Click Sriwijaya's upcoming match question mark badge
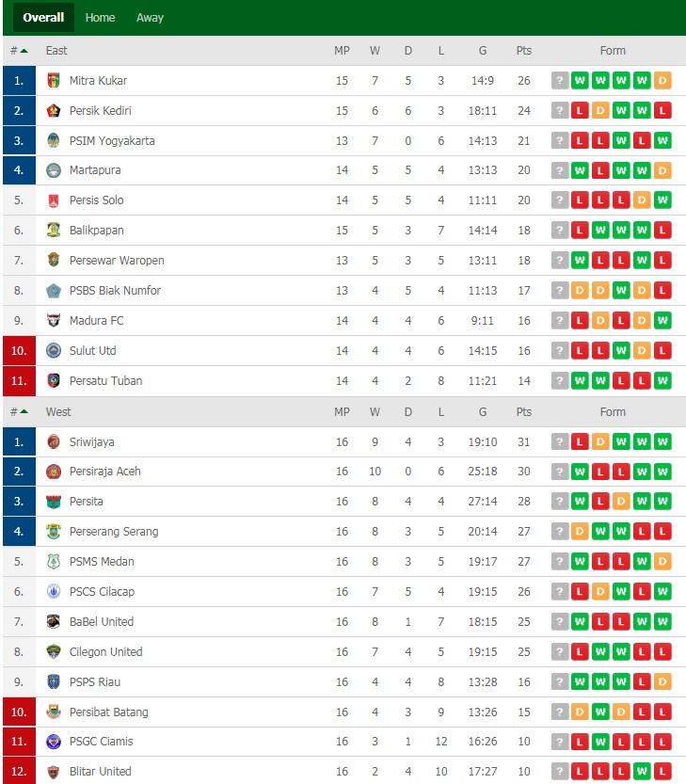 coord(560,441)
